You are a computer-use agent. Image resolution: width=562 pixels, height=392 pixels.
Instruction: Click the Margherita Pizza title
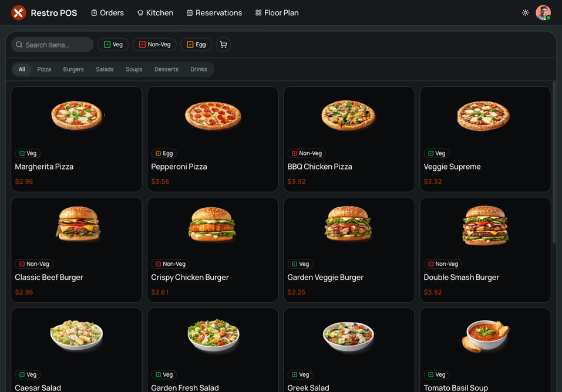pyautogui.click(x=44, y=167)
